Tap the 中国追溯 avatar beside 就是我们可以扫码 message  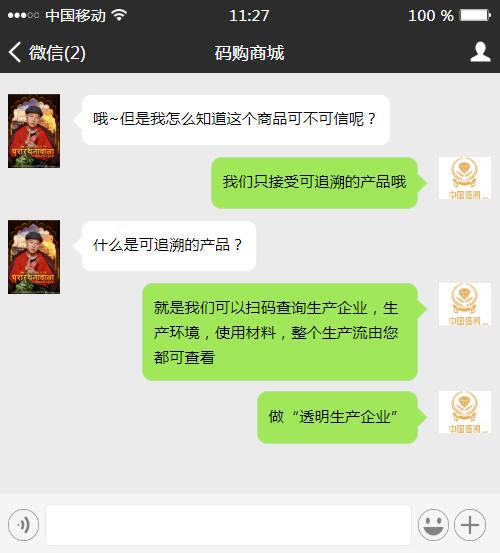coord(465,304)
